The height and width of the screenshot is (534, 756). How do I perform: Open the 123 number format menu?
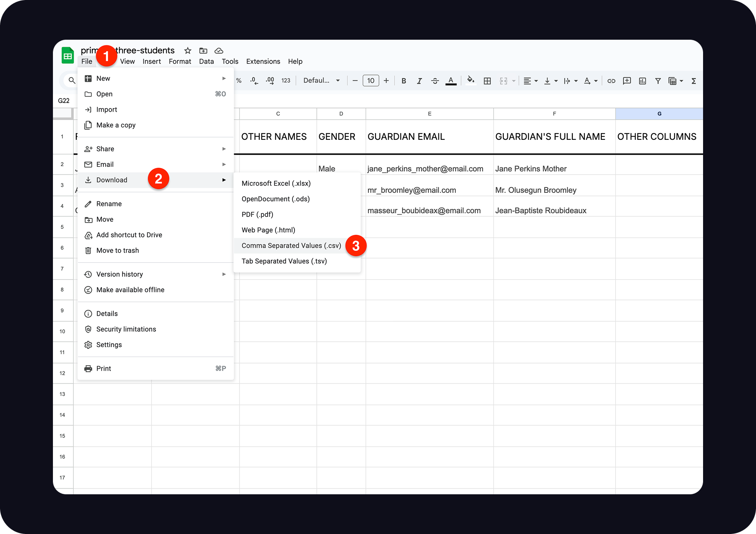(286, 81)
